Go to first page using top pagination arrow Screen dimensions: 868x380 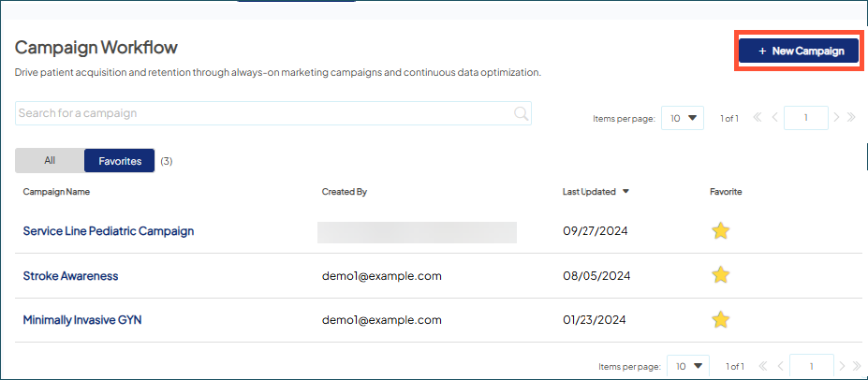coord(758,118)
